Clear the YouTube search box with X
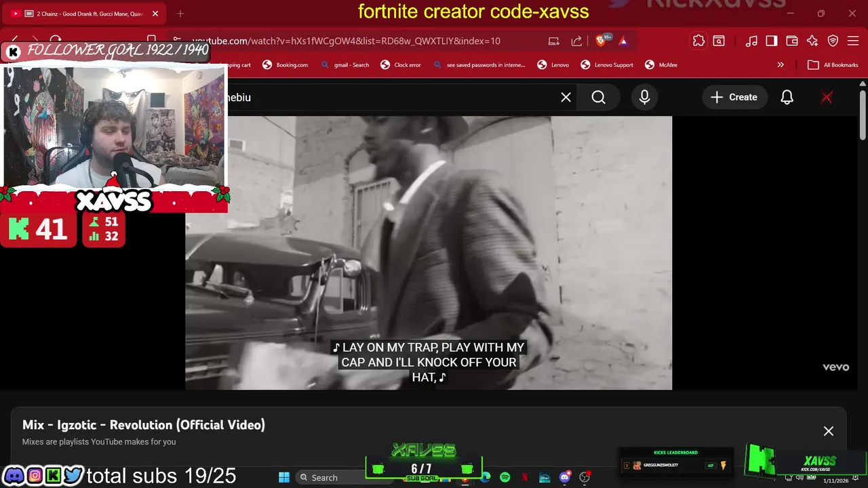868x488 pixels. [566, 98]
